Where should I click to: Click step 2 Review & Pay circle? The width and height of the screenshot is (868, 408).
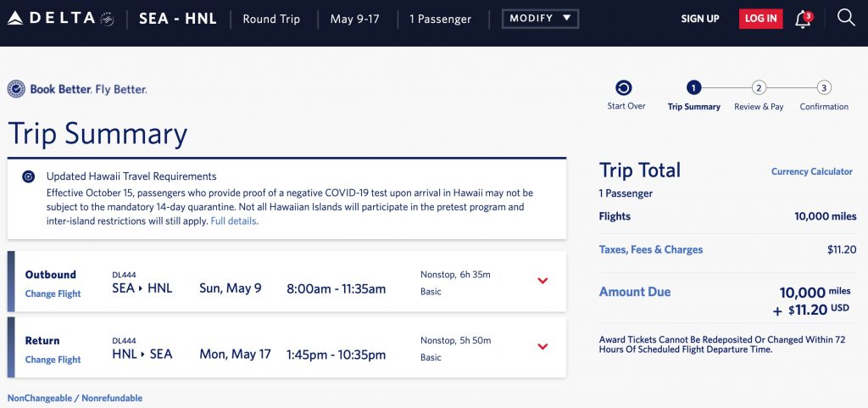click(x=759, y=87)
